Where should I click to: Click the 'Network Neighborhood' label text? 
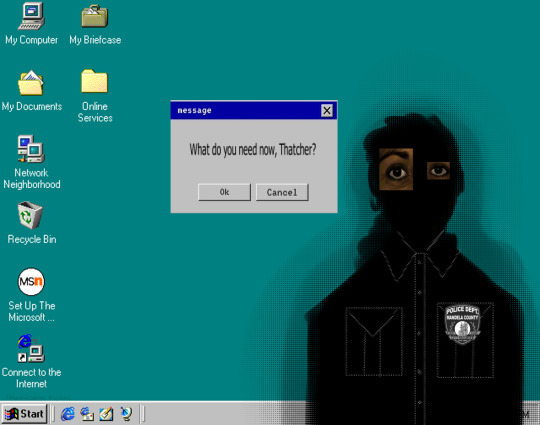tap(32, 178)
